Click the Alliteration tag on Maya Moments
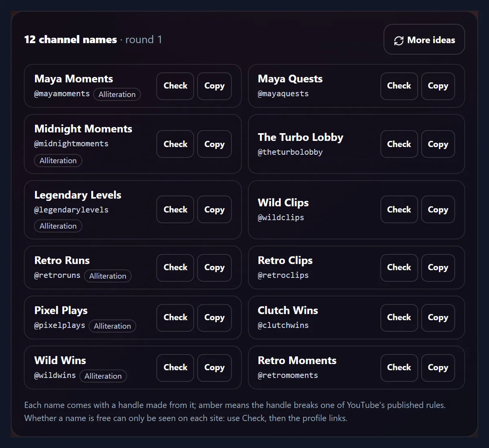Screen dimensions: 489x448 coord(117,94)
